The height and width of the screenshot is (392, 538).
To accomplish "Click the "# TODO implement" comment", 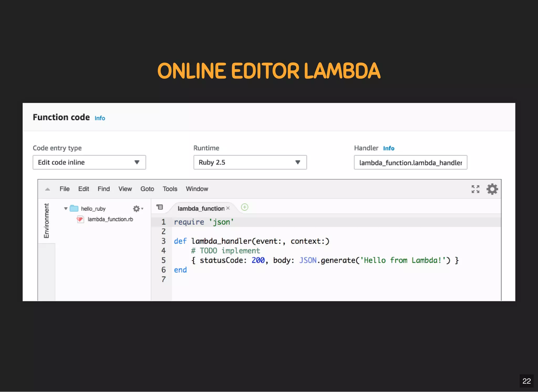I will 225,251.
